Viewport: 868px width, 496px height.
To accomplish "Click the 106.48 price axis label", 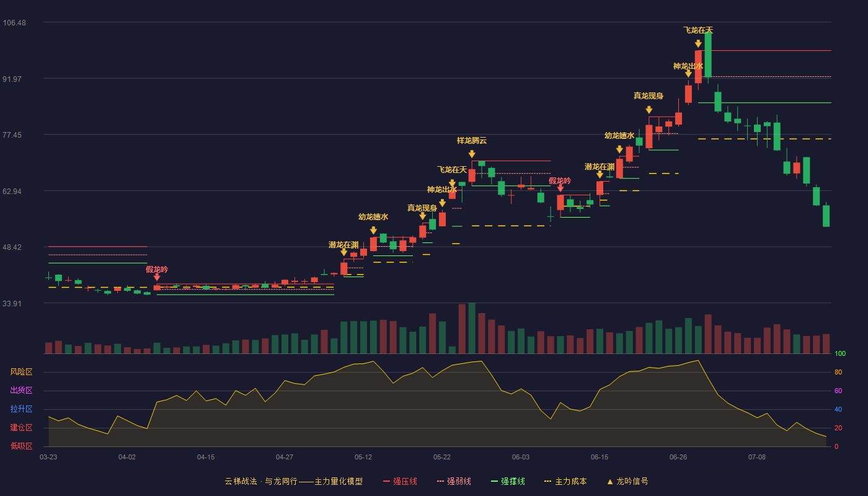I will [14, 23].
